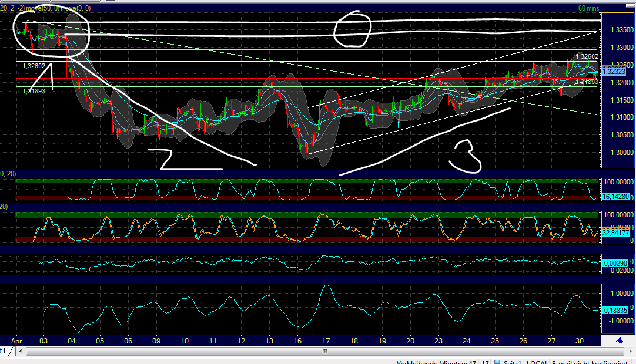Click the Apr label on the date axis
This screenshot has height=364, width=636.
click(16, 341)
